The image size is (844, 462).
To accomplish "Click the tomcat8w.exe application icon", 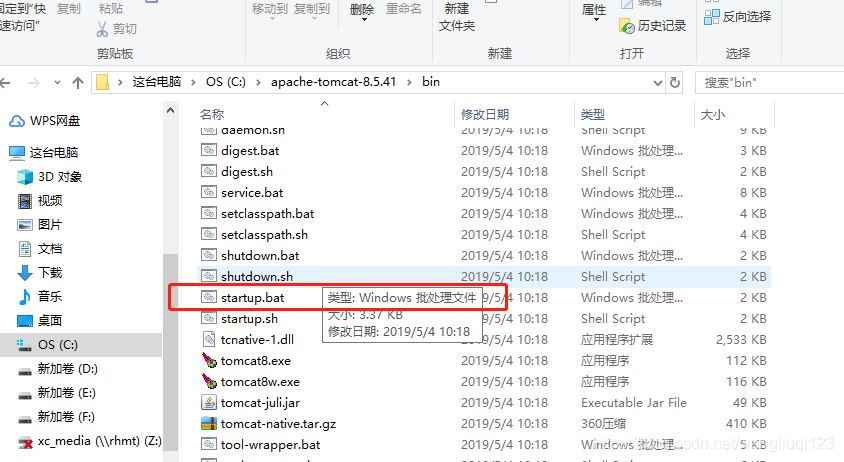I will tap(209, 381).
